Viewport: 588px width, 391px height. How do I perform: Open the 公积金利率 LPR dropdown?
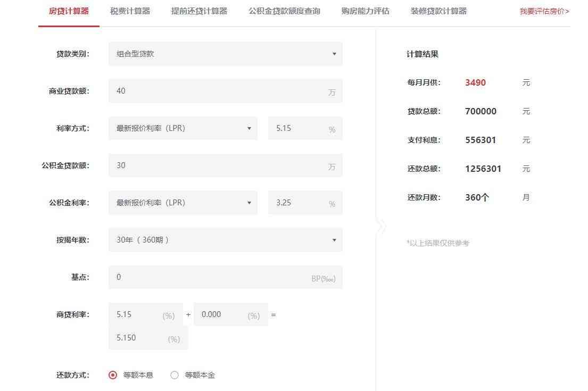pos(183,203)
